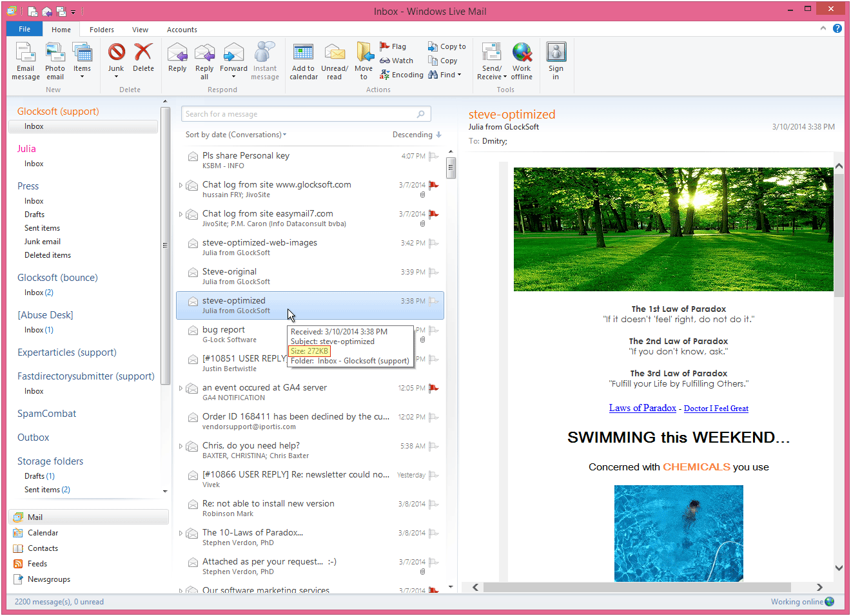Open the Help icon in the ribbon
The height and width of the screenshot is (616, 851).
coord(837,28)
